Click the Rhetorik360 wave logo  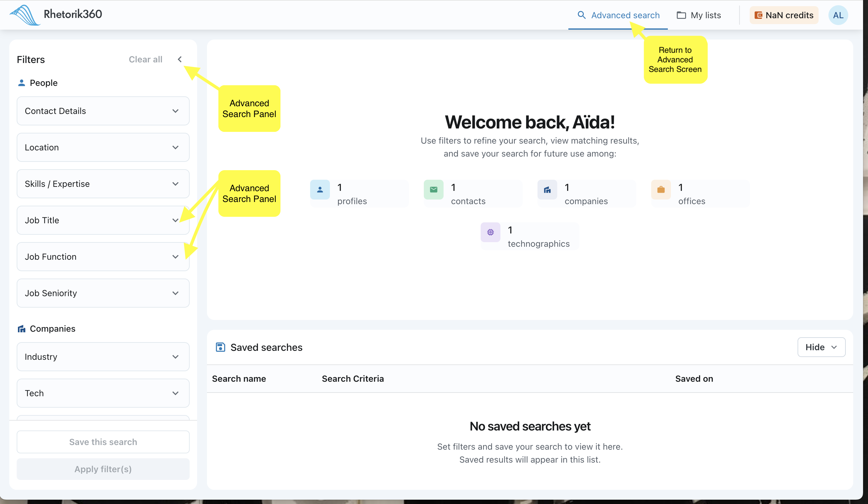(x=25, y=15)
